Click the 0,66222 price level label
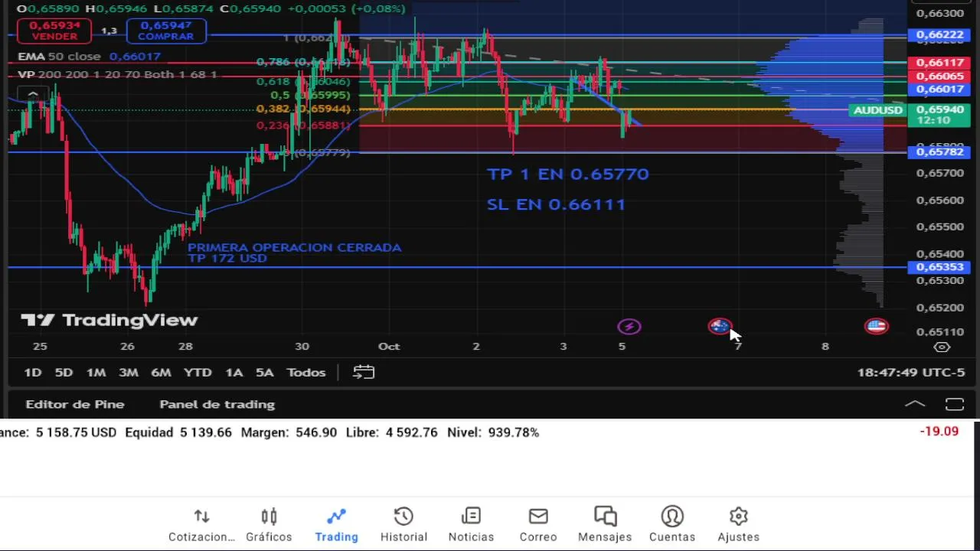This screenshot has height=551, width=980. pyautogui.click(x=939, y=35)
